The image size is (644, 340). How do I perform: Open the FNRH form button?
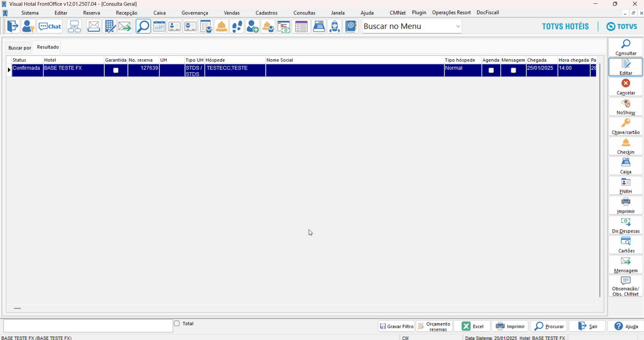point(626,186)
